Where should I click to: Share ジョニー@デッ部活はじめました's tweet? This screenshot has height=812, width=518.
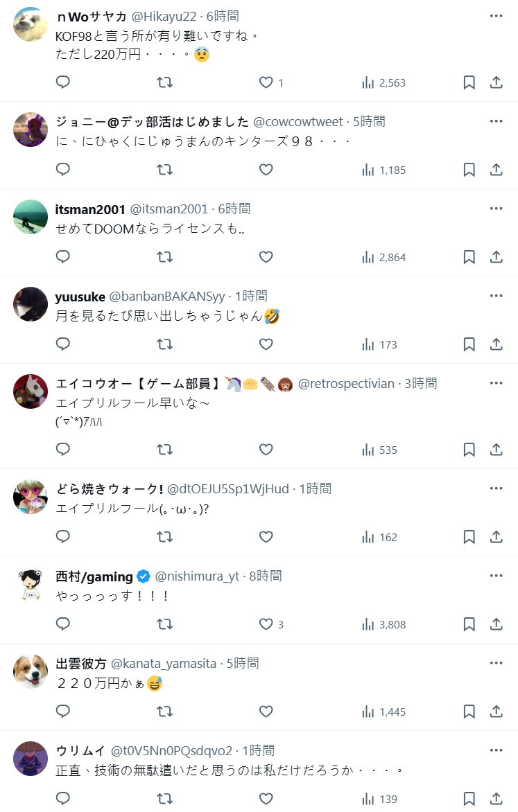(x=496, y=170)
